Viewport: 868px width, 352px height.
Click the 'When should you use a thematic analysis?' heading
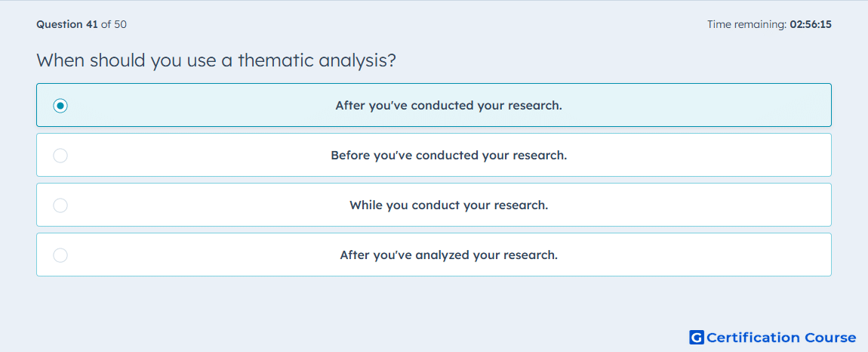pos(217,60)
